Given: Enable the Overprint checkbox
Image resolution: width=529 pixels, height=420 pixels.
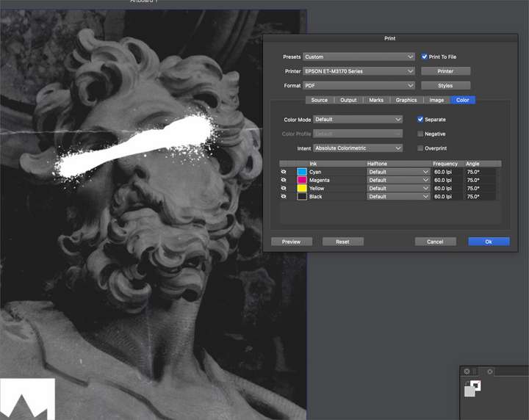Looking at the screenshot, I should [x=420, y=148].
